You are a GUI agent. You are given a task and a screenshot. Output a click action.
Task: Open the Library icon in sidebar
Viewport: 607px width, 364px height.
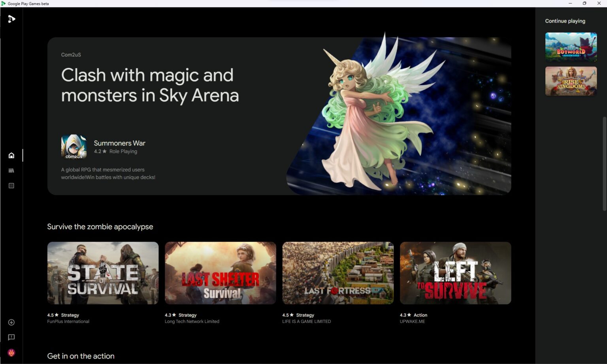[x=11, y=171]
